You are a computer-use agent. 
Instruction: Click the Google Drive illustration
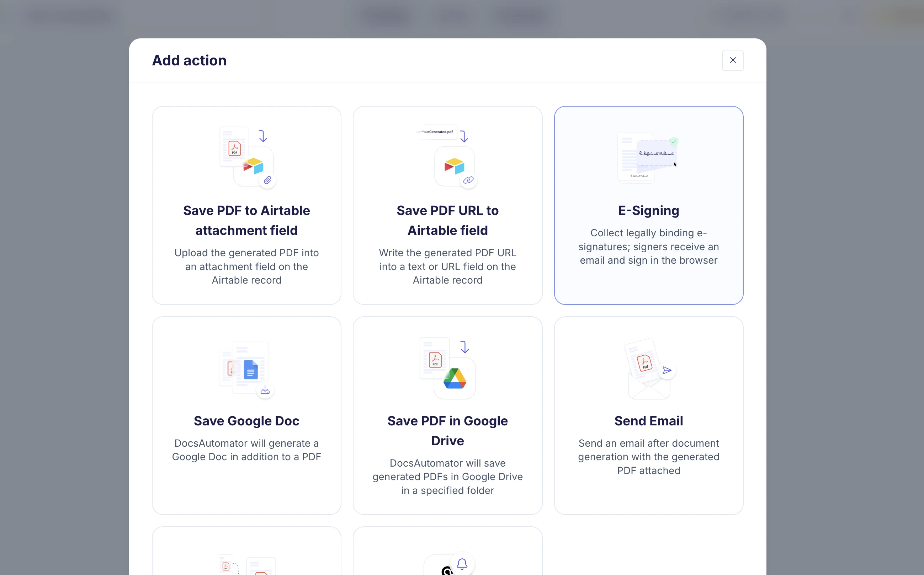pyautogui.click(x=447, y=368)
